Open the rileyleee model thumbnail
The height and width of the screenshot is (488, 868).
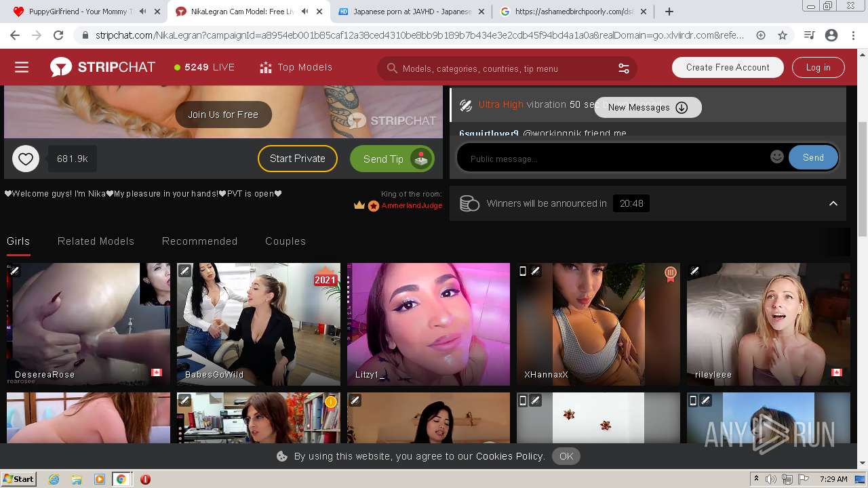[768, 324]
